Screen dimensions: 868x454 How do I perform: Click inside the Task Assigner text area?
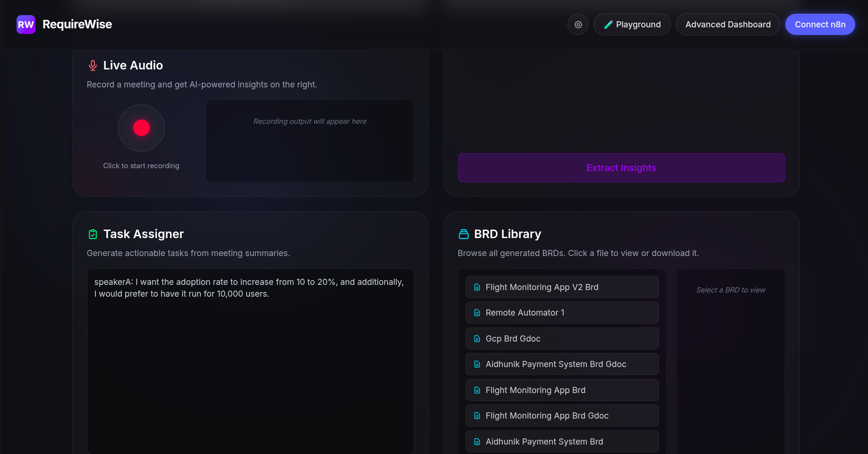click(250, 368)
